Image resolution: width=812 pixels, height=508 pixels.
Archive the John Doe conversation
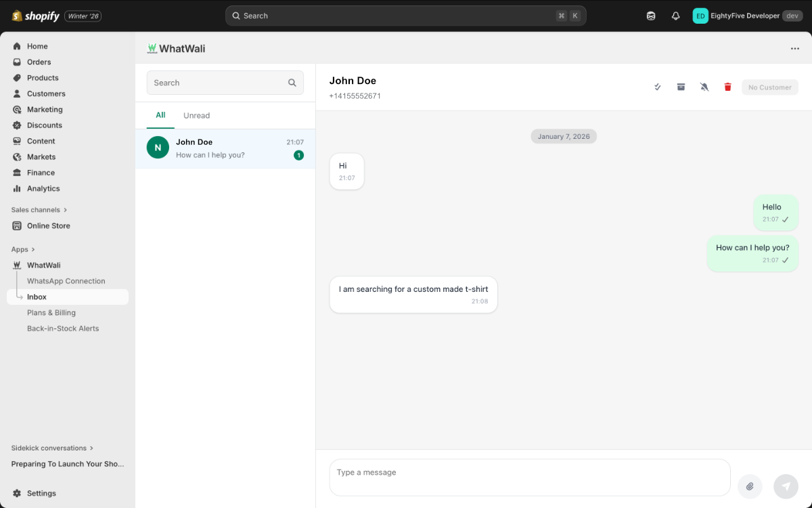pyautogui.click(x=681, y=87)
